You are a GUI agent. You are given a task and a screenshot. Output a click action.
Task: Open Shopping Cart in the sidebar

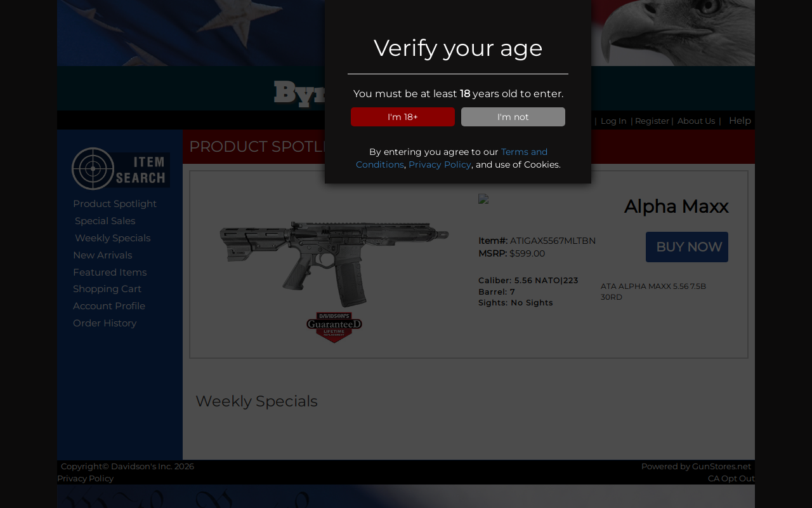click(x=107, y=289)
